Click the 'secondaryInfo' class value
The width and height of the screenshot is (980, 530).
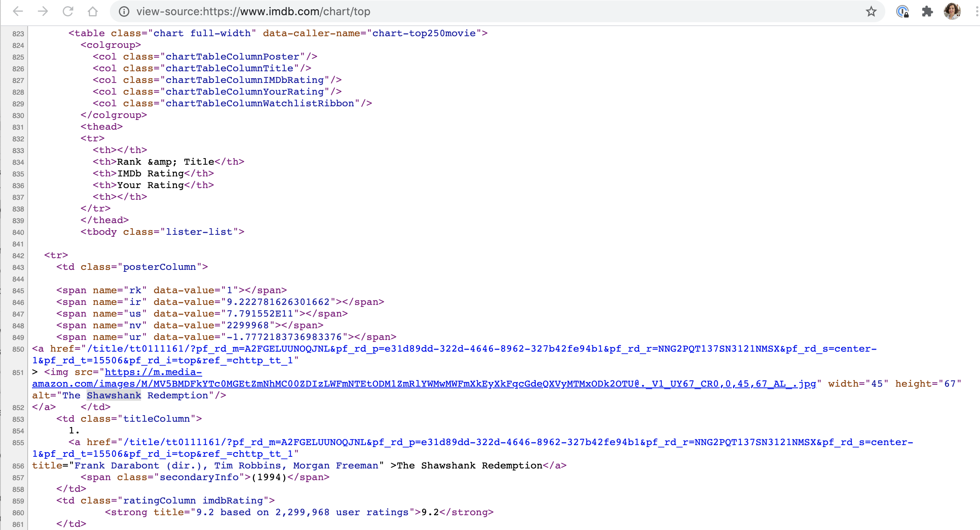pos(199,477)
